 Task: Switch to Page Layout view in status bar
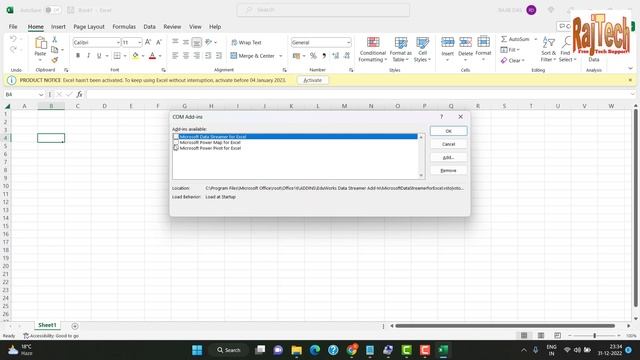tap(541, 336)
